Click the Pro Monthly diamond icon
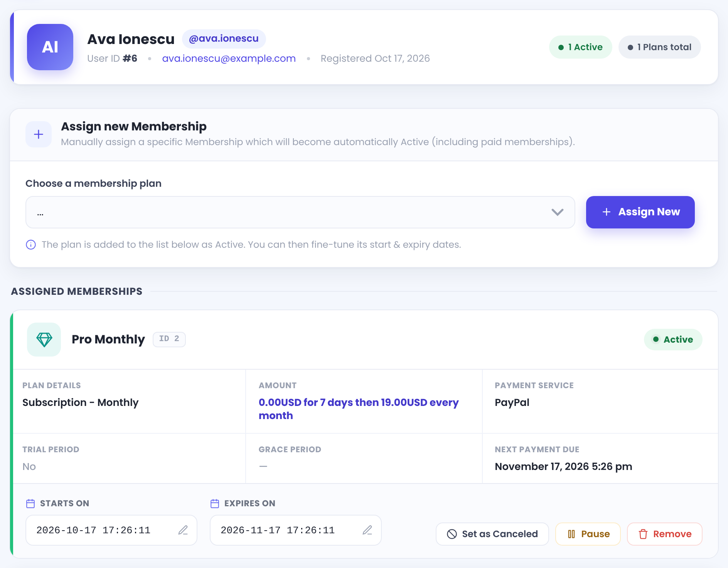 (44, 340)
